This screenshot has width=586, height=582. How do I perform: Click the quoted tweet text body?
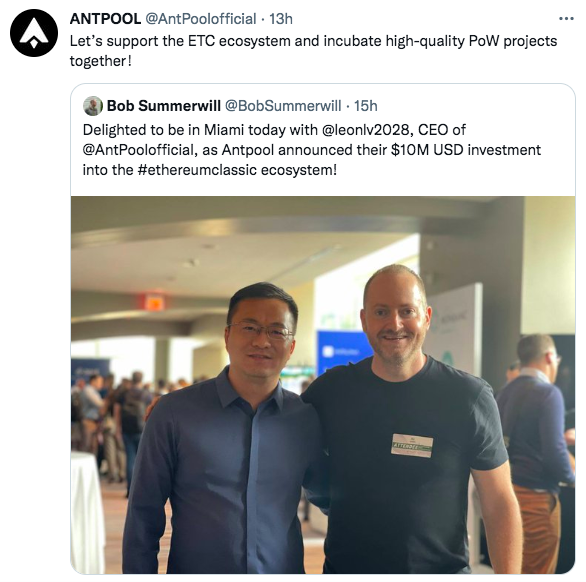[312, 150]
